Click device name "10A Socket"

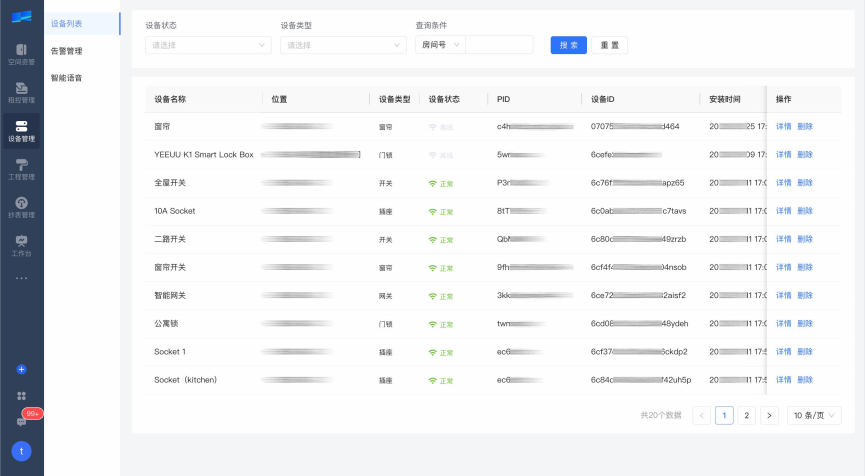coord(174,211)
